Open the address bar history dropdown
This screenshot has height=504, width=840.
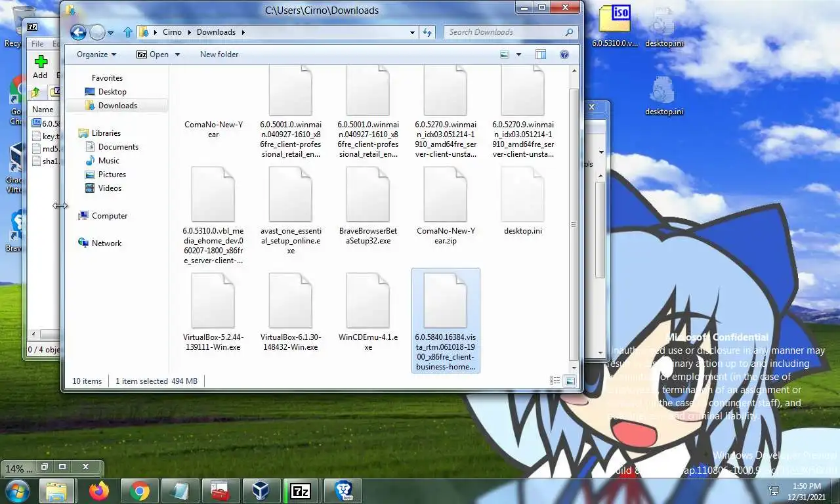[x=412, y=31]
